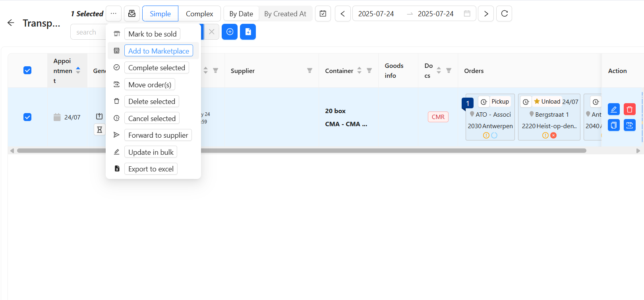Choose Add to Marketplace
644x300 pixels.
coord(159,51)
